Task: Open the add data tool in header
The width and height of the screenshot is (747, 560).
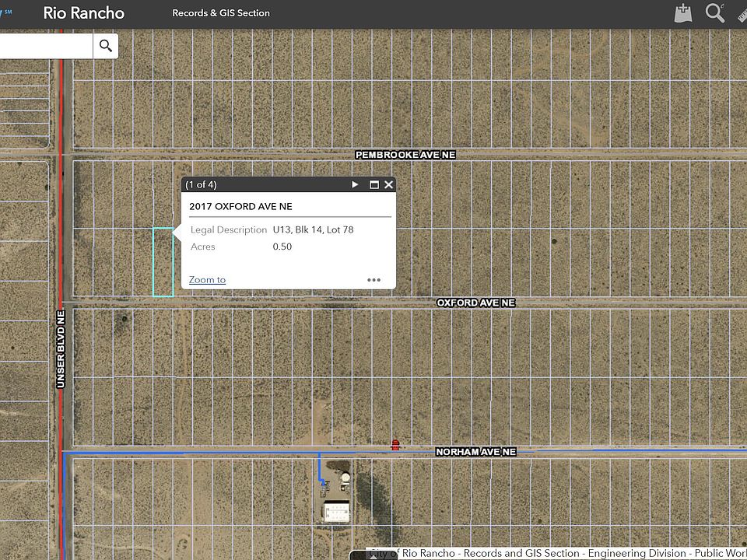Action: pos(682,13)
